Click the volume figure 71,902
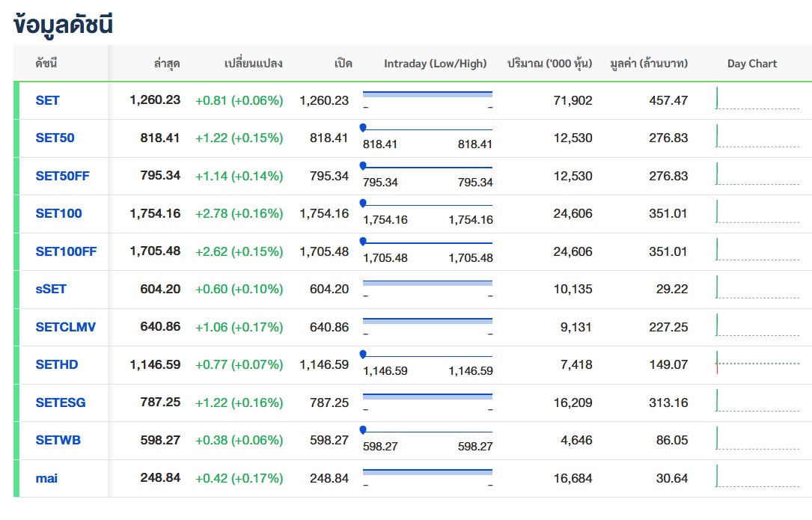 coord(573,100)
